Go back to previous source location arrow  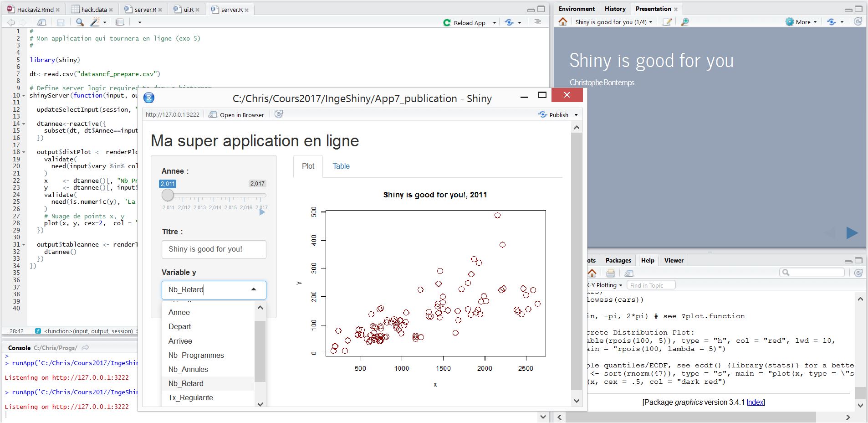pos(11,22)
